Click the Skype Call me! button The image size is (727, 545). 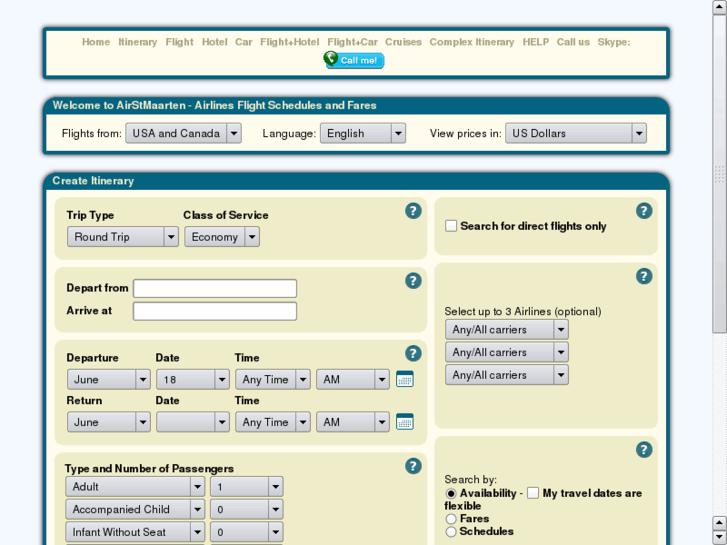click(354, 60)
